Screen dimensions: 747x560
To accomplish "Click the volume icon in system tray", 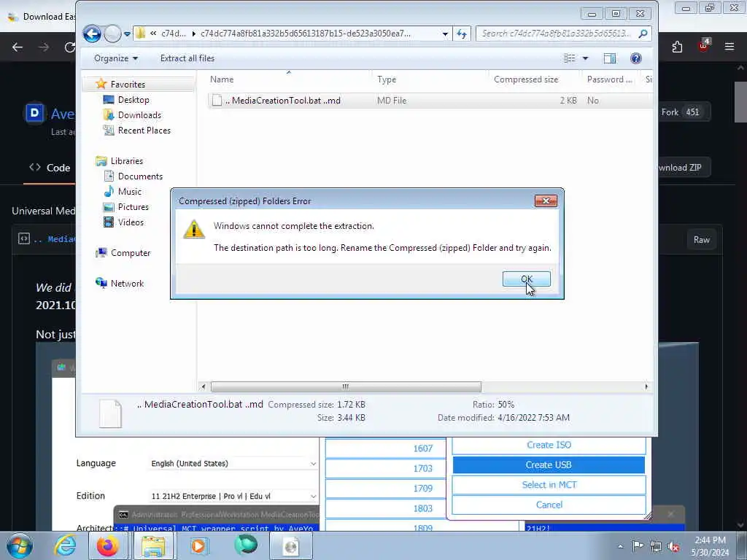I will point(673,547).
